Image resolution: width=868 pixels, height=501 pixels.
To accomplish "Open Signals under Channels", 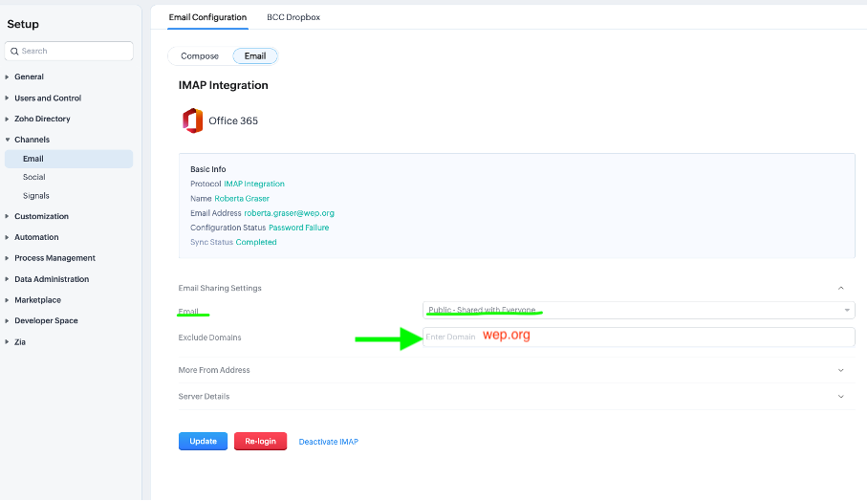I will click(x=36, y=196).
